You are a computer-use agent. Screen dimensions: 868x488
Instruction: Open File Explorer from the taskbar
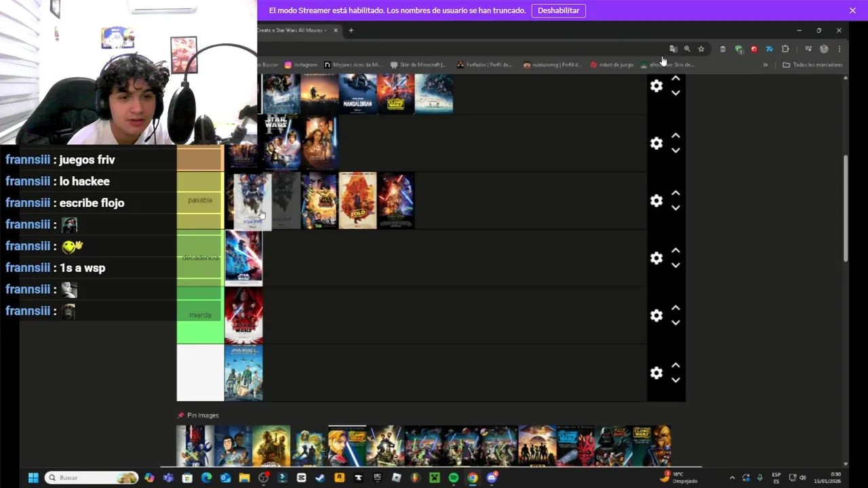point(244,478)
